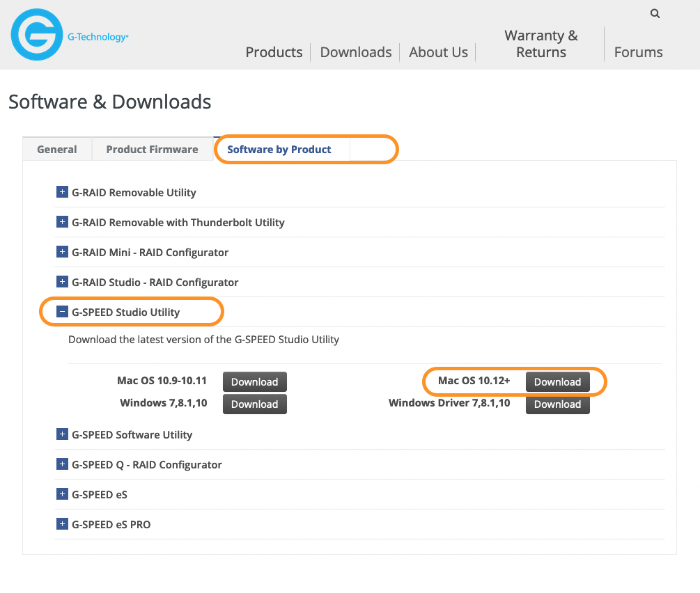This screenshot has height=593, width=700.
Task: Expand G-RAID Studio RAID Configurator plus icon
Action: click(62, 282)
